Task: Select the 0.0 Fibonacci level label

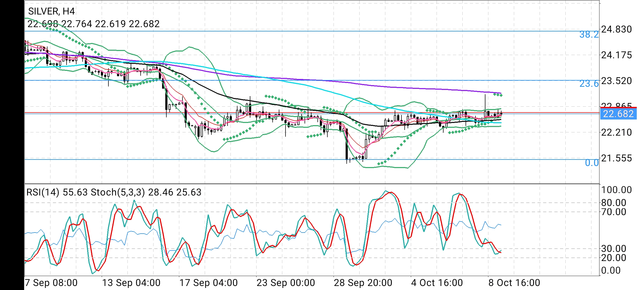Action: pyautogui.click(x=592, y=163)
